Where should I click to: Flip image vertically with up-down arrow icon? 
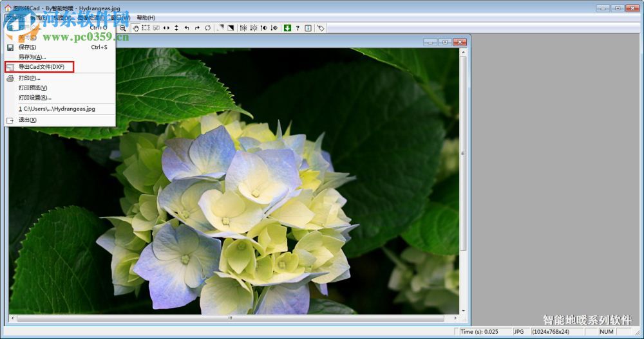(x=176, y=28)
